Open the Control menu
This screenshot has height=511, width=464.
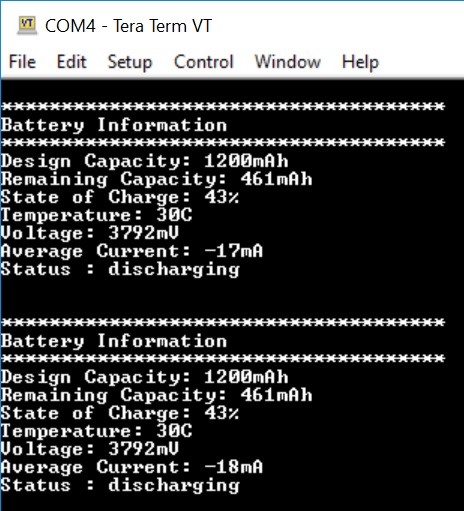(x=204, y=62)
